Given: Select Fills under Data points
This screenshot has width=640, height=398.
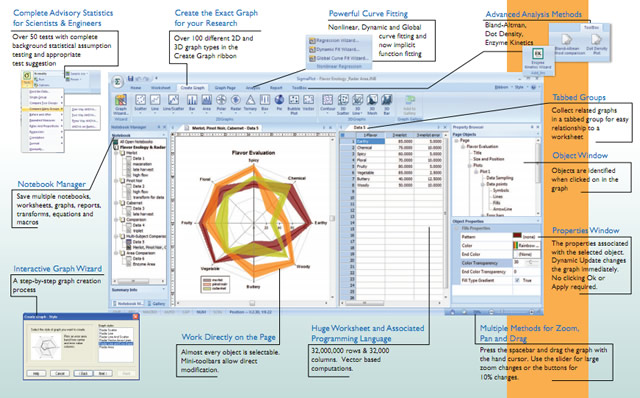Looking at the screenshot, I should [496, 203].
